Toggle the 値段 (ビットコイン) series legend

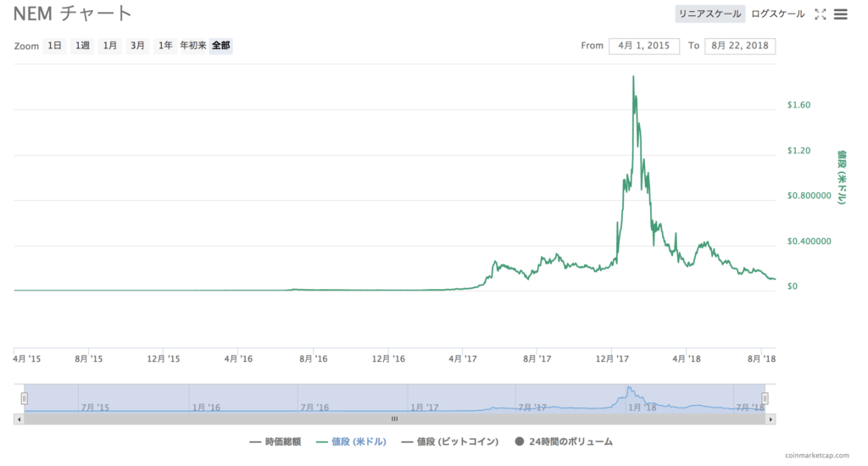click(450, 441)
